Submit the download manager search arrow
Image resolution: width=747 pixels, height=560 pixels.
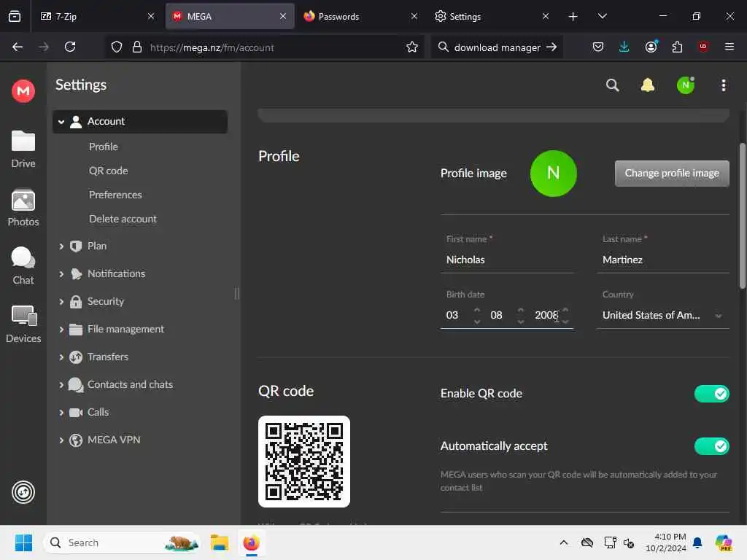(551, 47)
